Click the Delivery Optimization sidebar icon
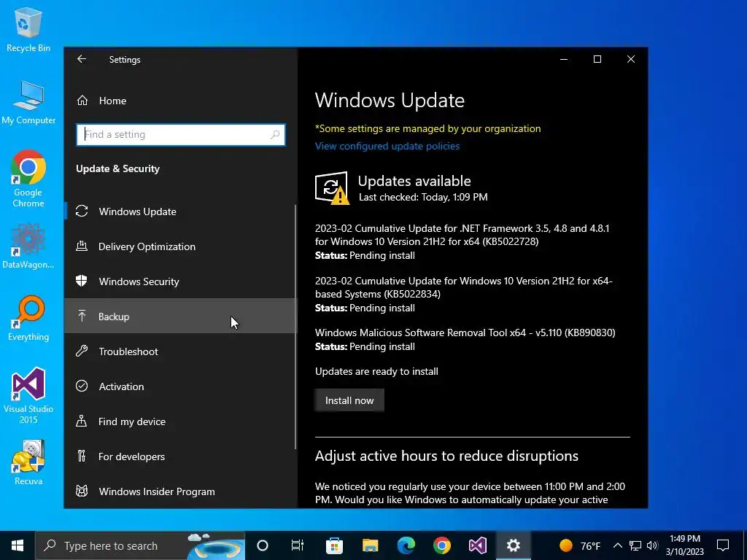The height and width of the screenshot is (560, 747). 82,246
